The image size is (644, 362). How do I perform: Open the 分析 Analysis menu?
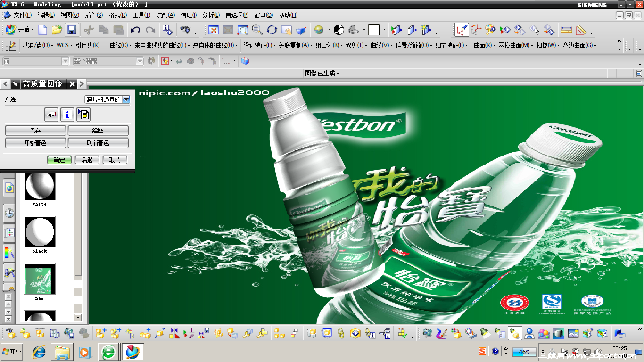pos(212,16)
